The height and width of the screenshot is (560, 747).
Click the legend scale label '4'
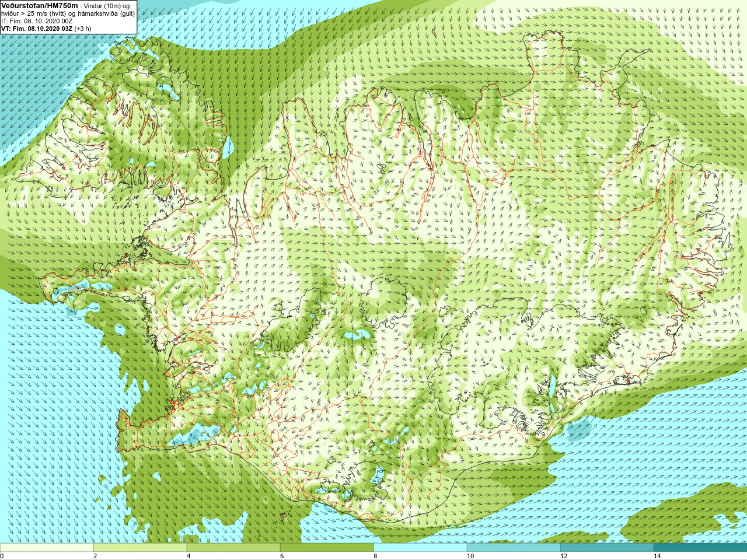tap(189, 556)
